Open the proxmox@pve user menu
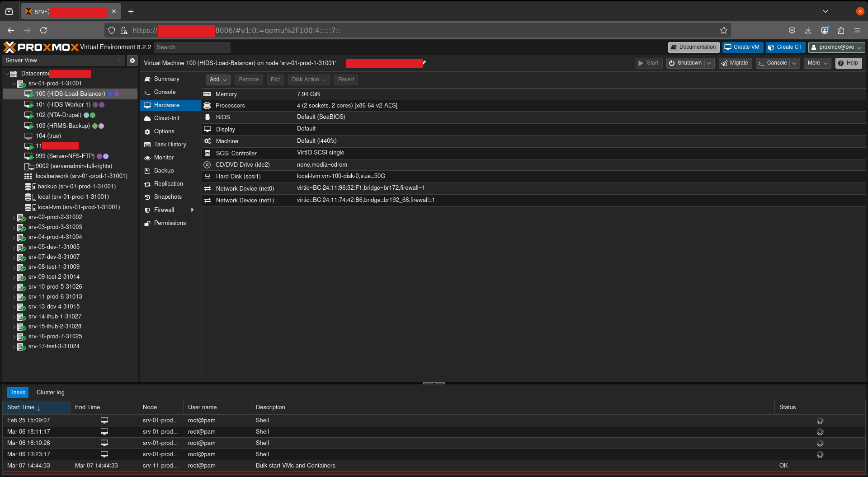The height and width of the screenshot is (477, 868). [x=836, y=47]
